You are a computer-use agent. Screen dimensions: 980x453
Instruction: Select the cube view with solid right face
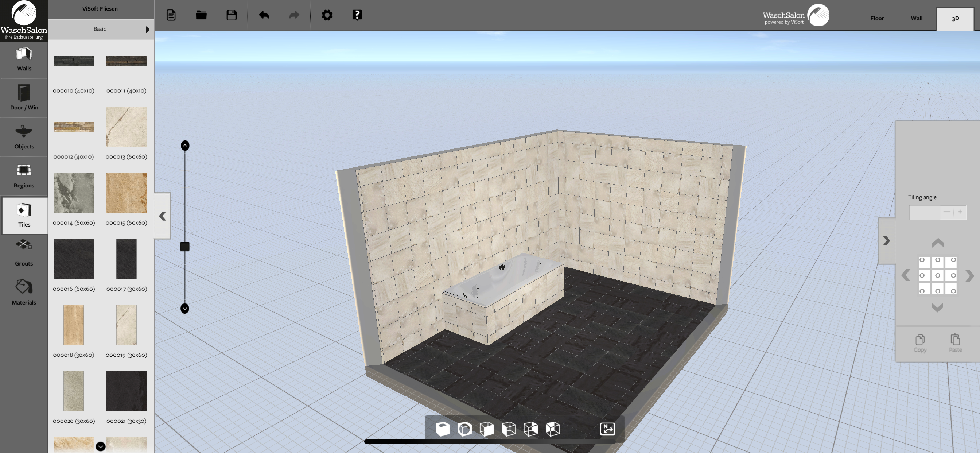coord(531,429)
